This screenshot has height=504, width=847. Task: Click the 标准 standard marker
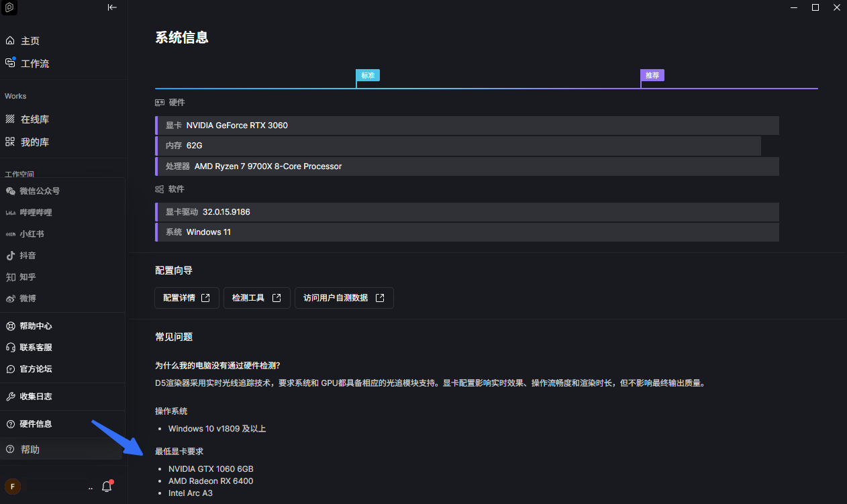click(368, 75)
